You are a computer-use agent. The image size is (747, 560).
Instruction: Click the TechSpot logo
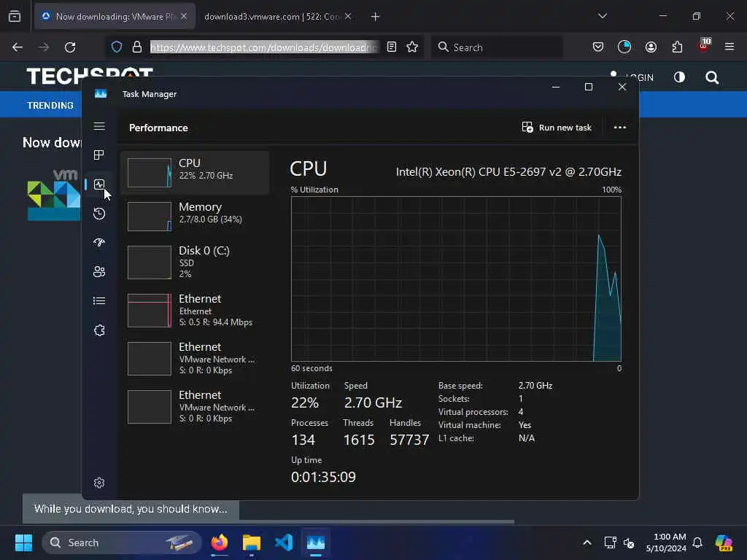point(90,76)
